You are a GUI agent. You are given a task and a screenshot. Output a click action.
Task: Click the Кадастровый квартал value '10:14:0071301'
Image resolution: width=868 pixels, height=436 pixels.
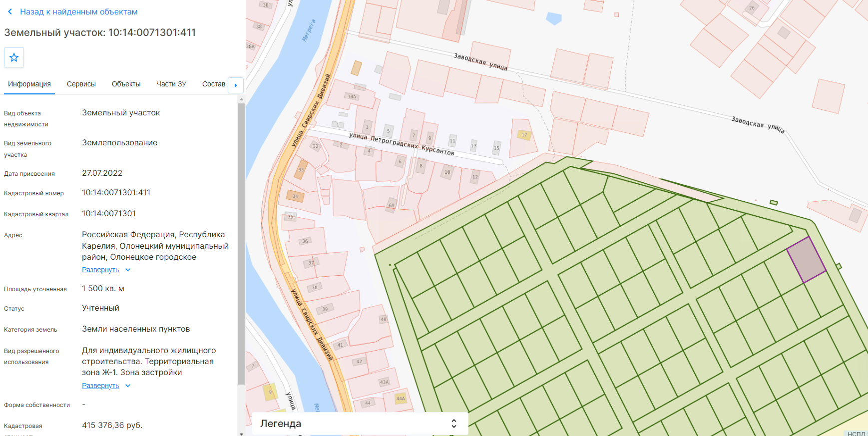tap(109, 214)
